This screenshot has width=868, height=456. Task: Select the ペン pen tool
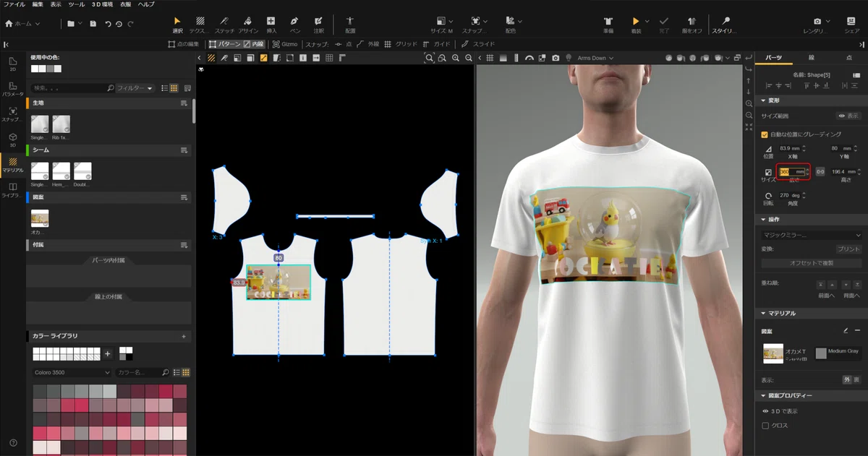point(294,24)
